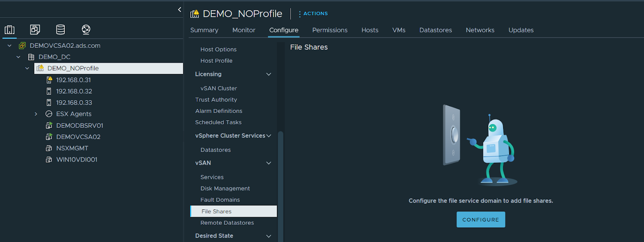This screenshot has width=644, height=242.
Task: Click the cluster warning icon beside DEMO_NOProfile in tree
Action: pyautogui.click(x=40, y=68)
